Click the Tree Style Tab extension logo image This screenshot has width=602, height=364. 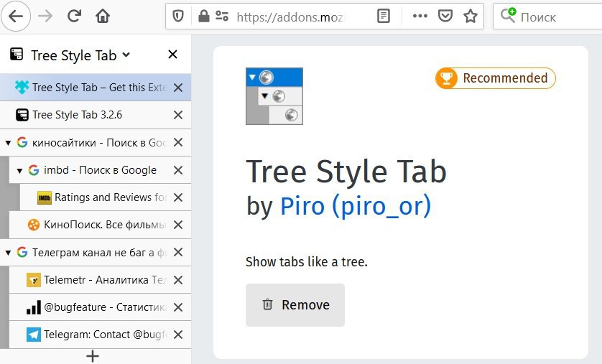(x=274, y=96)
